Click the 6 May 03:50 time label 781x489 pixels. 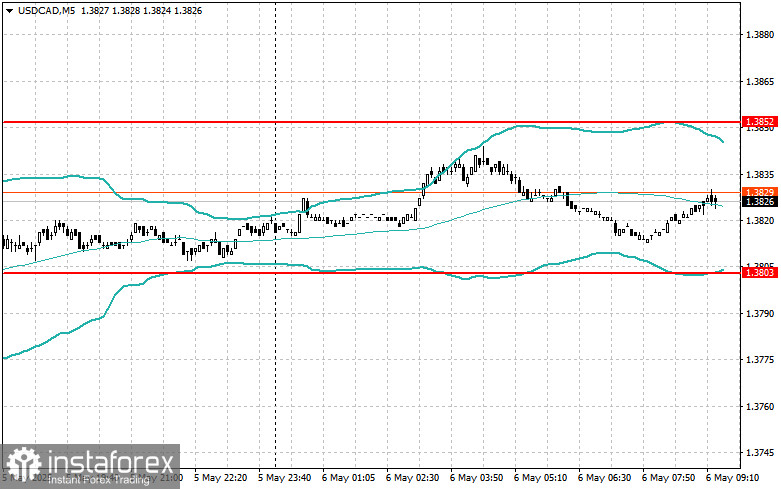coord(476,478)
